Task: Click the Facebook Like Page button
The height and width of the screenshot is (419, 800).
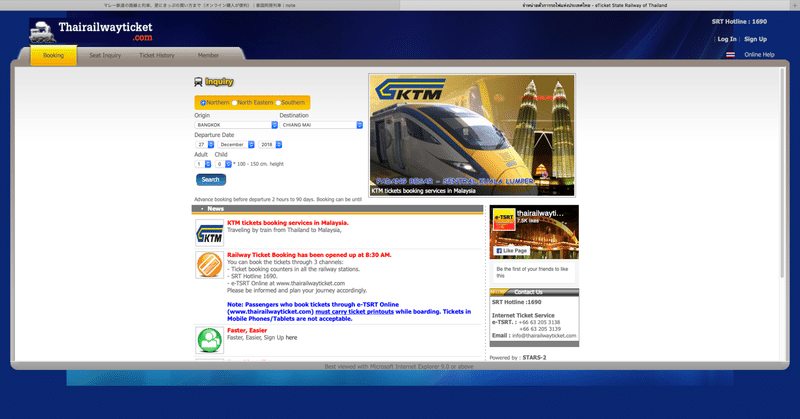Action: (x=511, y=251)
